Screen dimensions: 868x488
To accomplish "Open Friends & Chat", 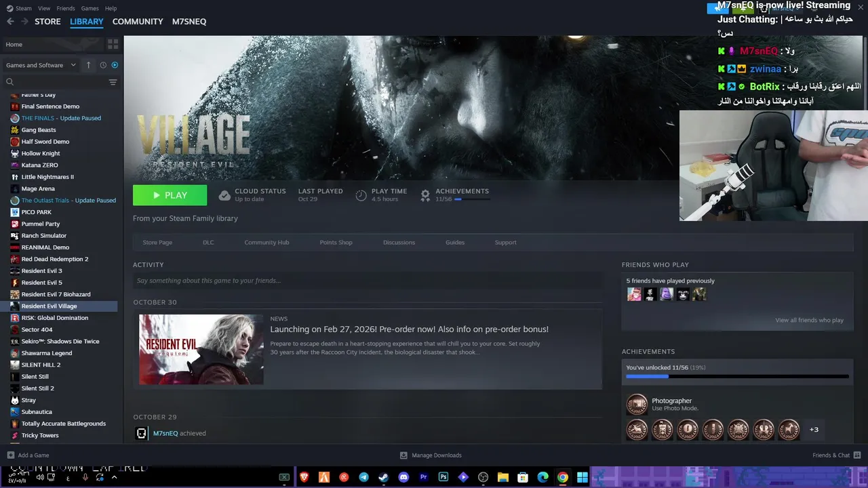I will (x=837, y=455).
